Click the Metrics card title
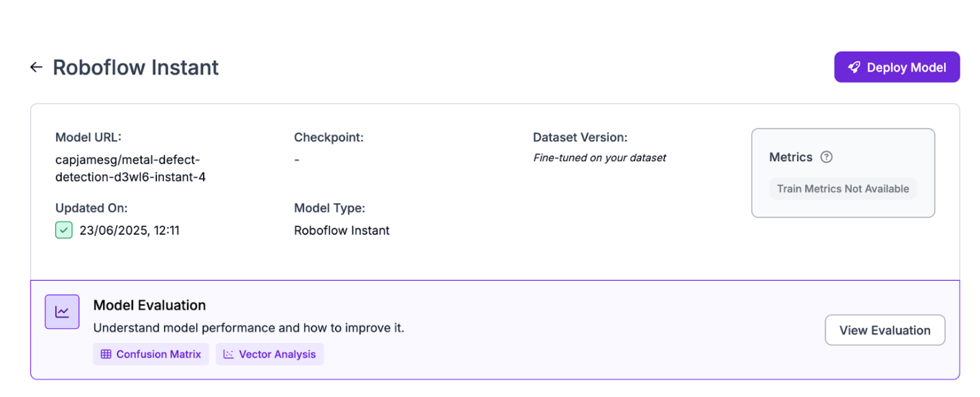The width and height of the screenshot is (980, 397). 791,157
